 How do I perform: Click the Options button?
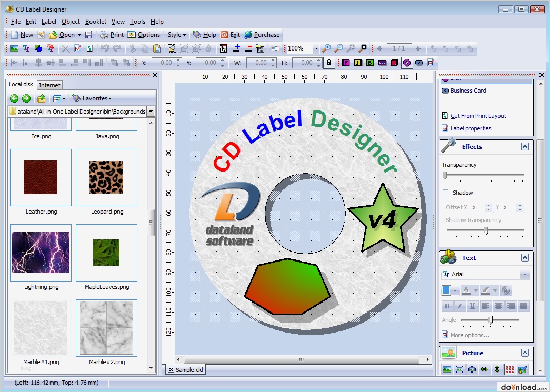click(144, 35)
